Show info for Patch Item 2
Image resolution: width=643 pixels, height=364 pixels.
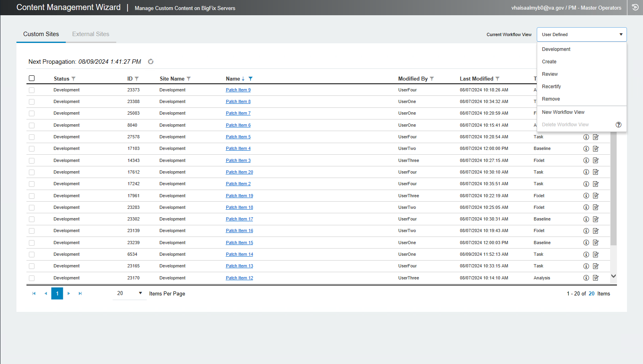point(586,184)
